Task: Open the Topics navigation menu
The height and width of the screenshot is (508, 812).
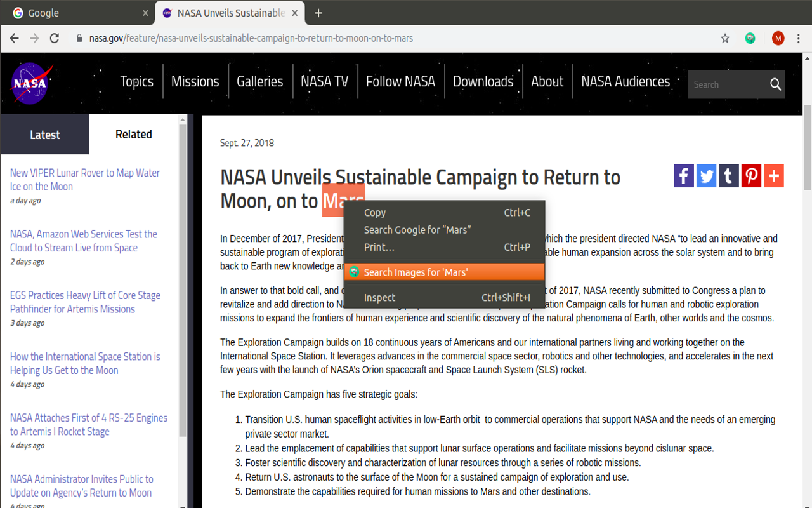Action: 137,81
